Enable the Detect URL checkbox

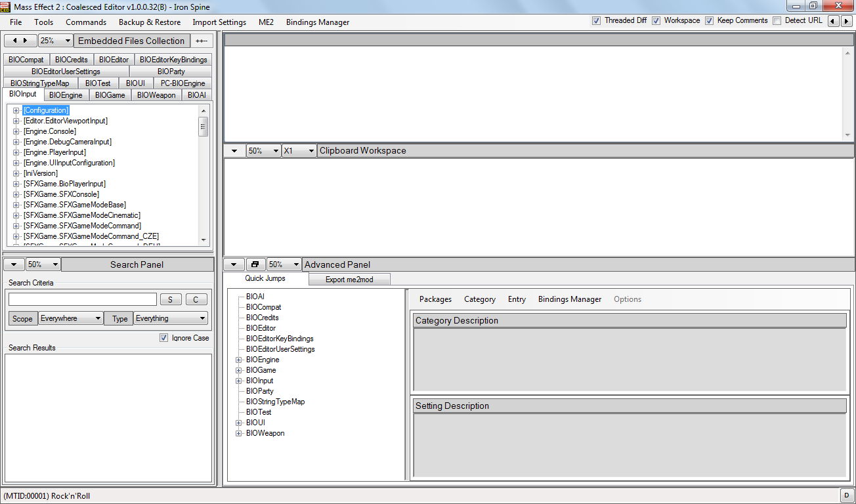(777, 21)
